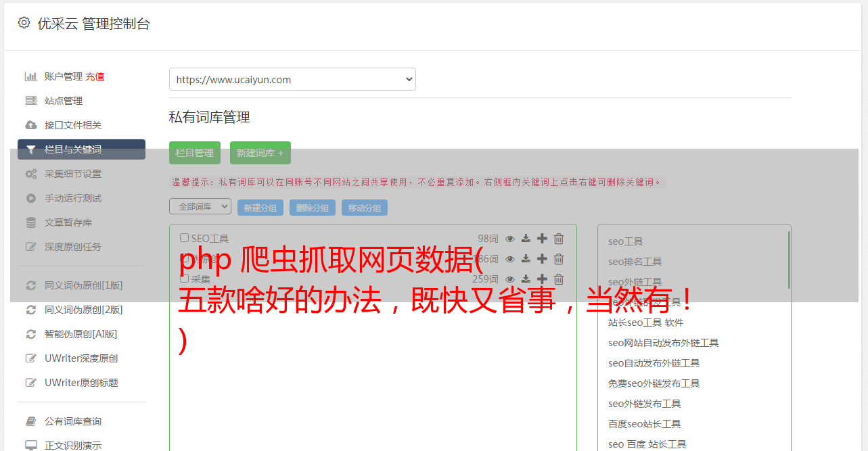Click the 新建分组 button
This screenshot has height=451, width=868.
pyautogui.click(x=260, y=208)
